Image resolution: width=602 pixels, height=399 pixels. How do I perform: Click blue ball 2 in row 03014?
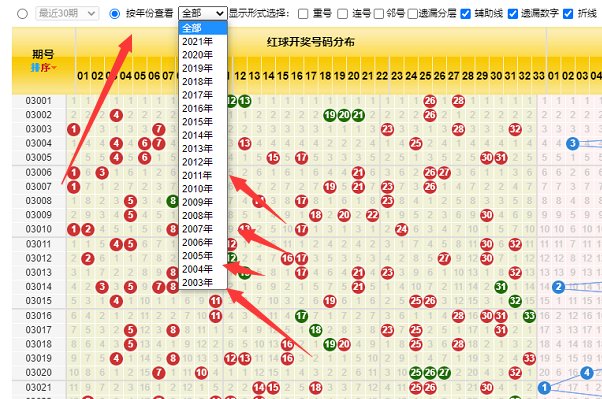559,287
